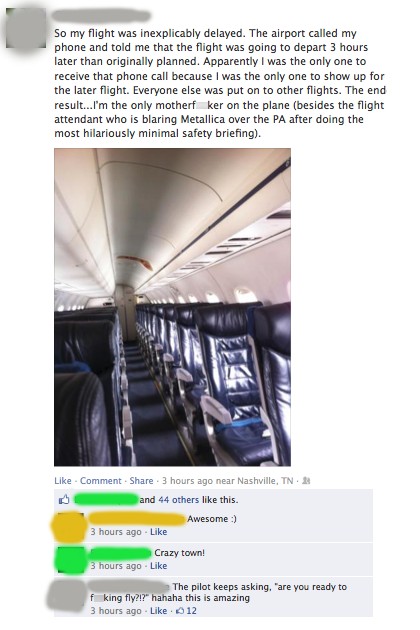420x630 pixels.
Task: Click '3 hours ago' timestamp on post
Action: pos(187,481)
